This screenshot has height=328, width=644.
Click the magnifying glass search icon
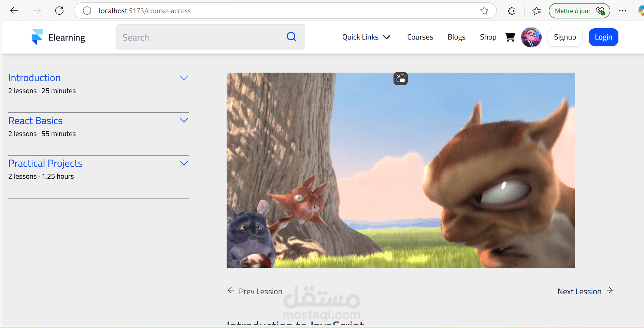coord(291,37)
